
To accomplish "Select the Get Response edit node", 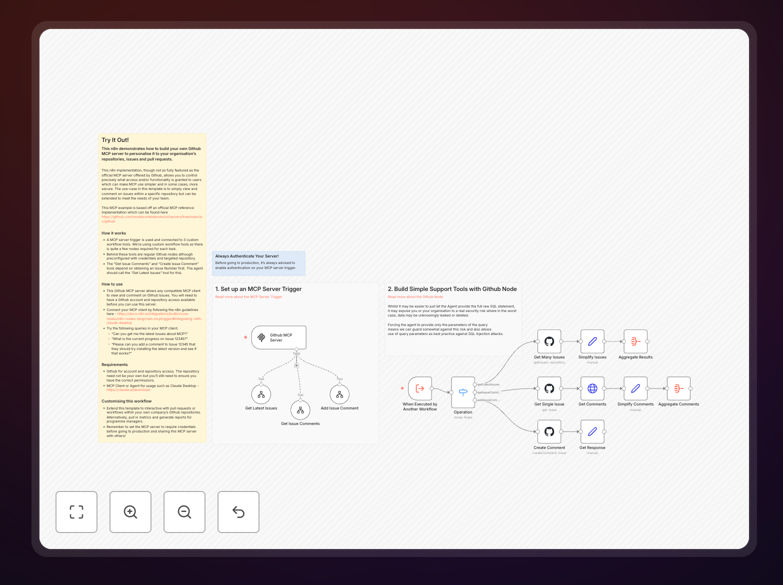I will [x=592, y=432].
